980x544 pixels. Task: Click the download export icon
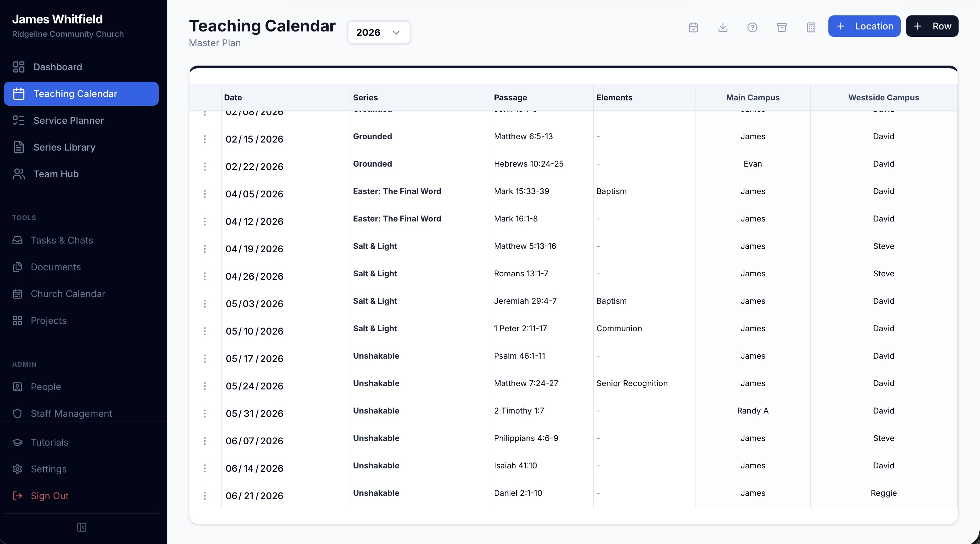click(722, 27)
